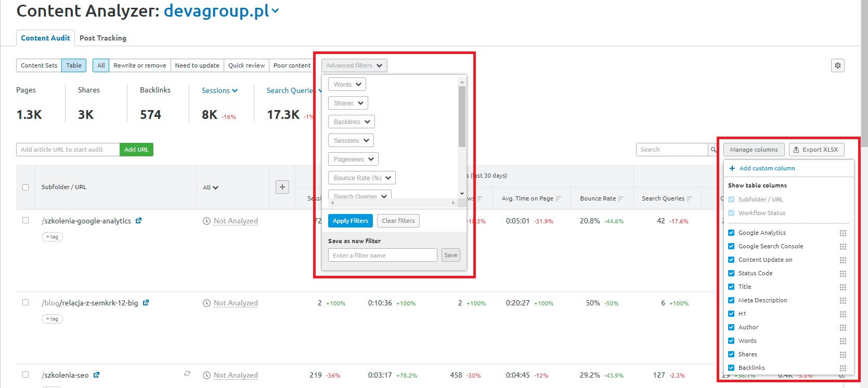Open the settings gear icon

[837, 65]
